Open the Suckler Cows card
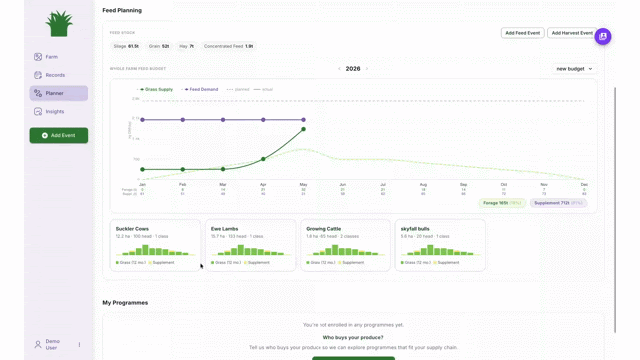This screenshot has height=360, width=640. (155, 245)
